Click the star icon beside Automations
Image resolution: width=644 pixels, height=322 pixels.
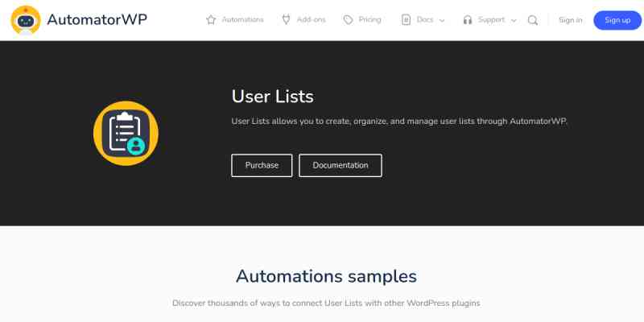(211, 19)
